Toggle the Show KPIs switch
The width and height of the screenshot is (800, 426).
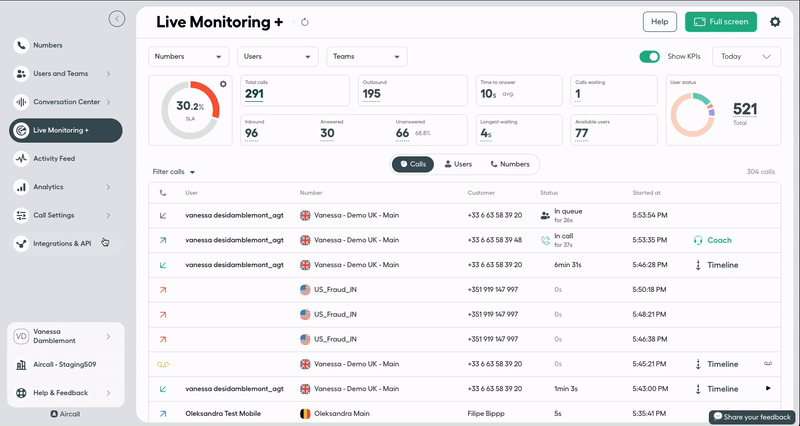coord(650,57)
